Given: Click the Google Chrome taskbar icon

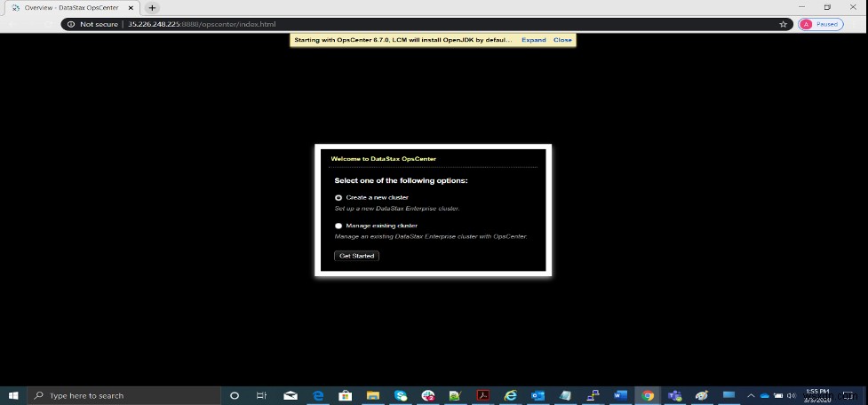Looking at the screenshot, I should pos(648,395).
